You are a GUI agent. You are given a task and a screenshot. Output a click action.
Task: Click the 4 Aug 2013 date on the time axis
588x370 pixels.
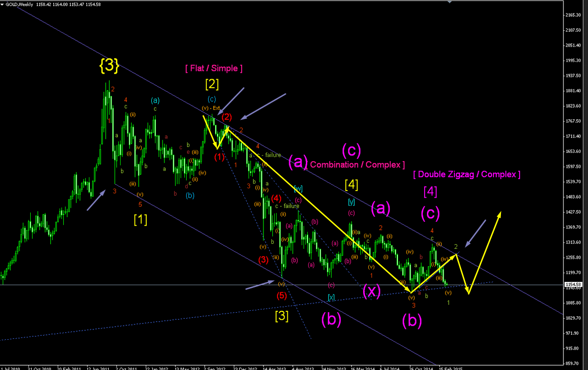click(304, 368)
